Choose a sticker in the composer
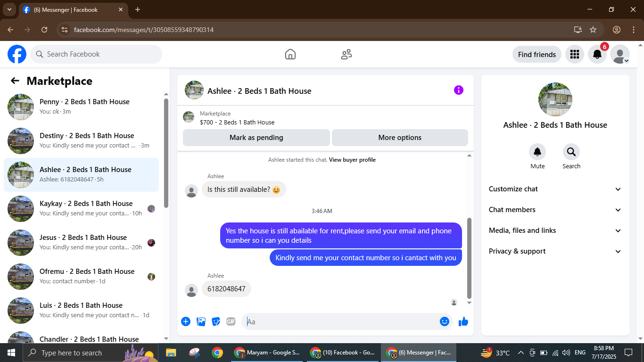644x362 pixels. point(216,321)
